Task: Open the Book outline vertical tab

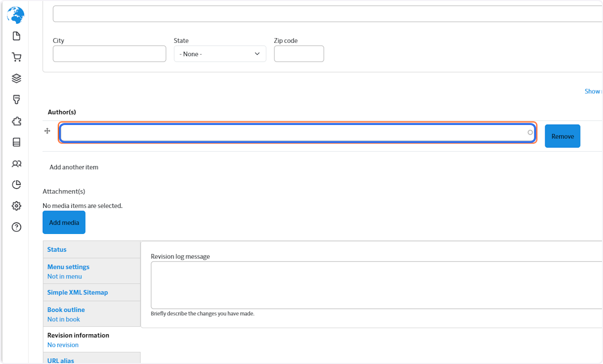Action: (91, 314)
